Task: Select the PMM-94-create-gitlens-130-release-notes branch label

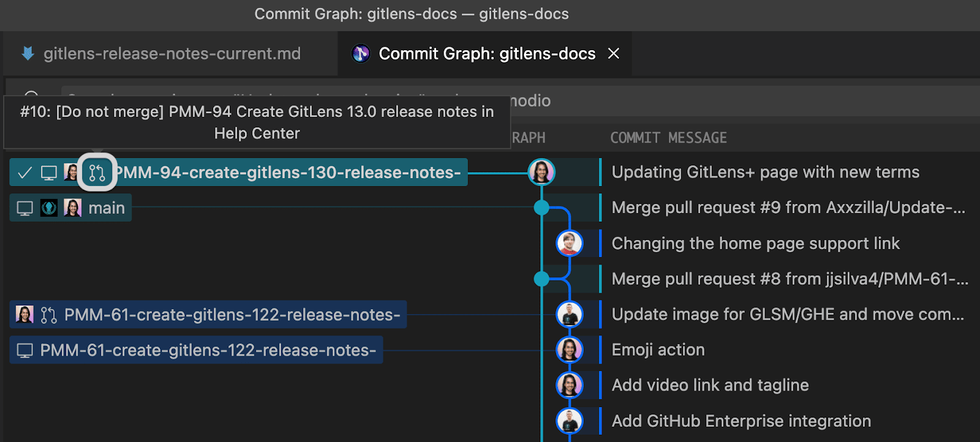Action: coord(239,173)
